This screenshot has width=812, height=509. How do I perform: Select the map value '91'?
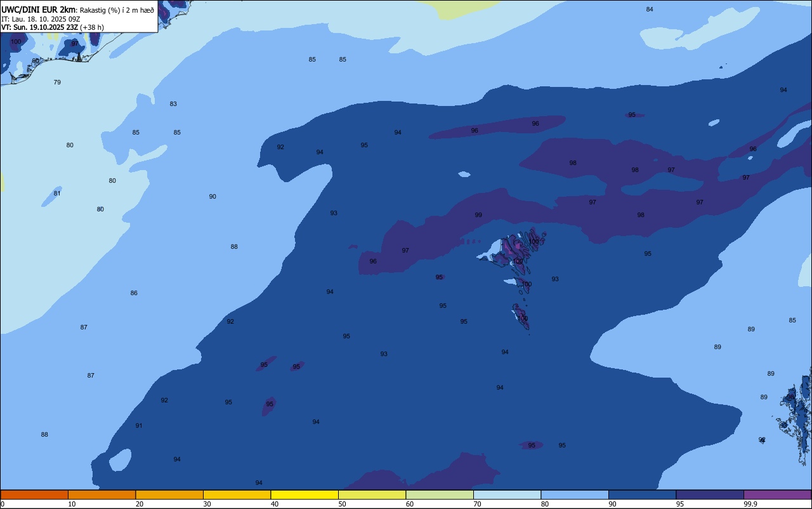click(139, 426)
